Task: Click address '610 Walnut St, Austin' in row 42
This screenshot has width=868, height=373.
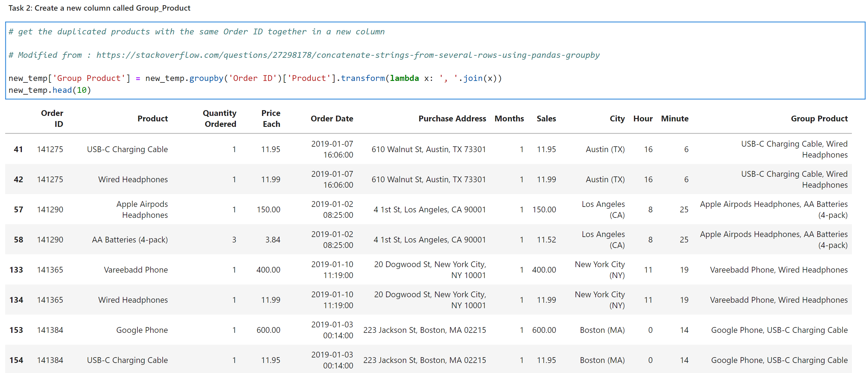Action: tap(429, 180)
